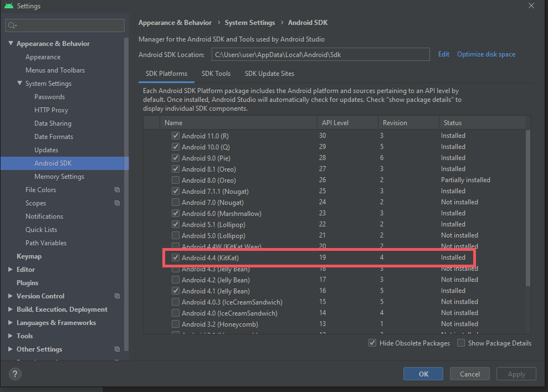Image resolution: width=548 pixels, height=392 pixels.
Task: Click the project-level icon beside Other Settings
Action: (117, 349)
